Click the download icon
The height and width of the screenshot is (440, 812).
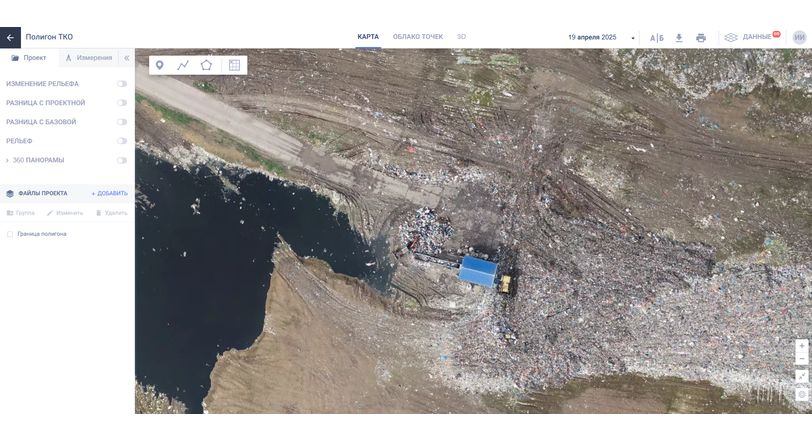coord(679,38)
